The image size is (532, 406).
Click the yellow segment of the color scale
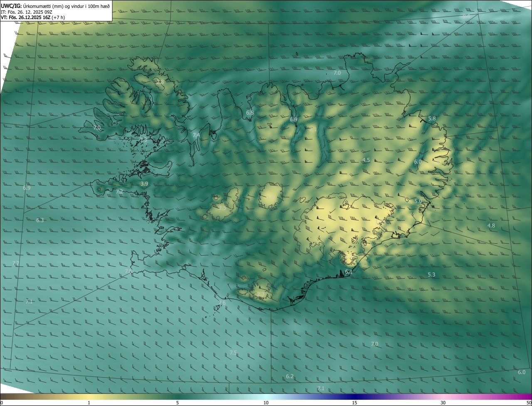click(x=89, y=396)
